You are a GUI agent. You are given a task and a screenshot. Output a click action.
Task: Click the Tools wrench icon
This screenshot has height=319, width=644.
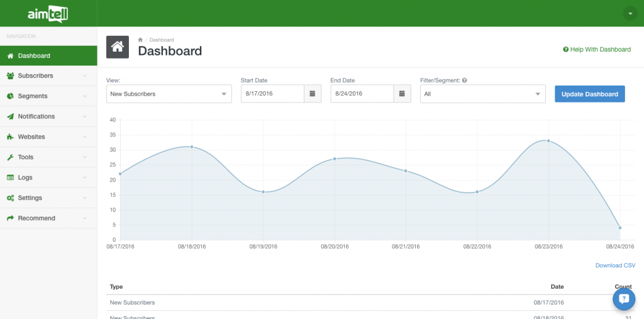10,157
